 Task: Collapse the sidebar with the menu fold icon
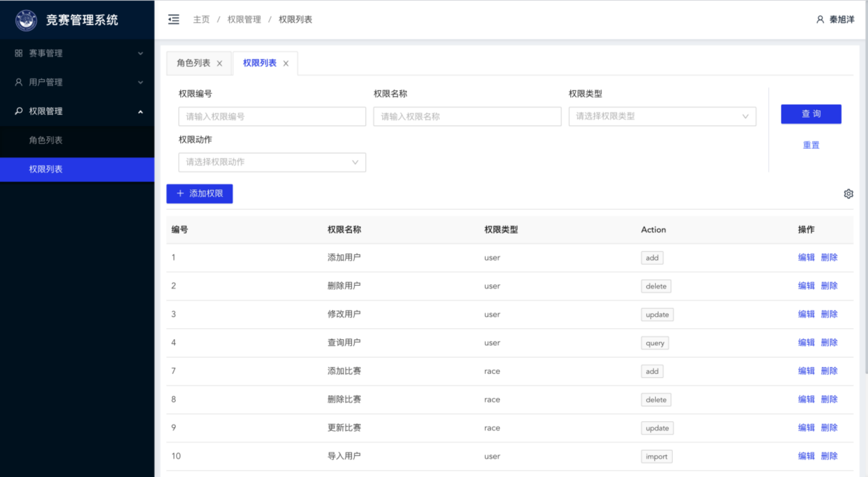coord(174,19)
